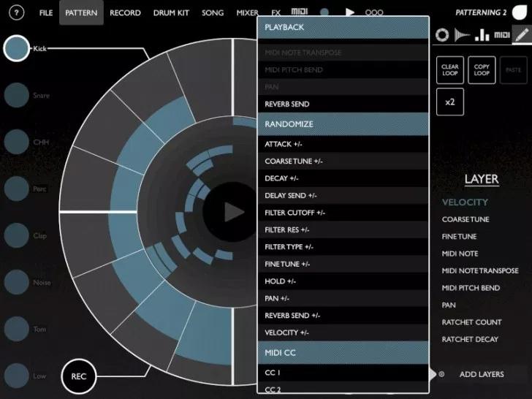
Task: Click the Clear Loop button
Action: pos(450,70)
